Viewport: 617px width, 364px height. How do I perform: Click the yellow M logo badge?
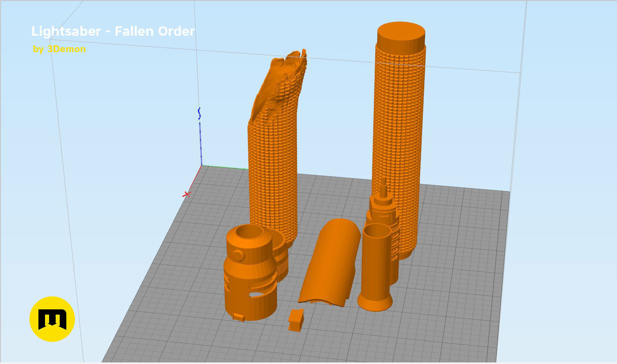[x=52, y=319]
